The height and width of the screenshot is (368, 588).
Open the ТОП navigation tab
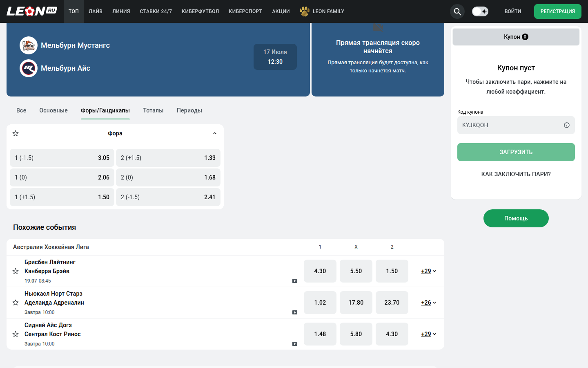click(x=74, y=11)
